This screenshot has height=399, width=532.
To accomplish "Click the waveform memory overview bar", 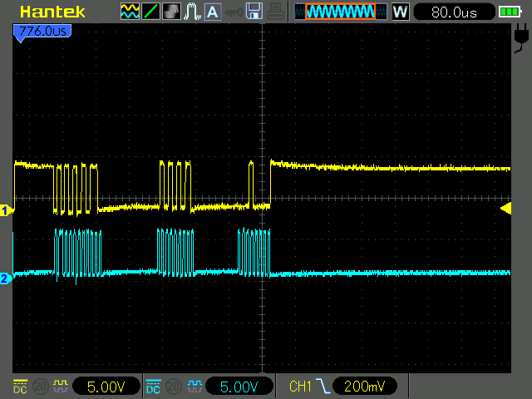I will pos(341,12).
